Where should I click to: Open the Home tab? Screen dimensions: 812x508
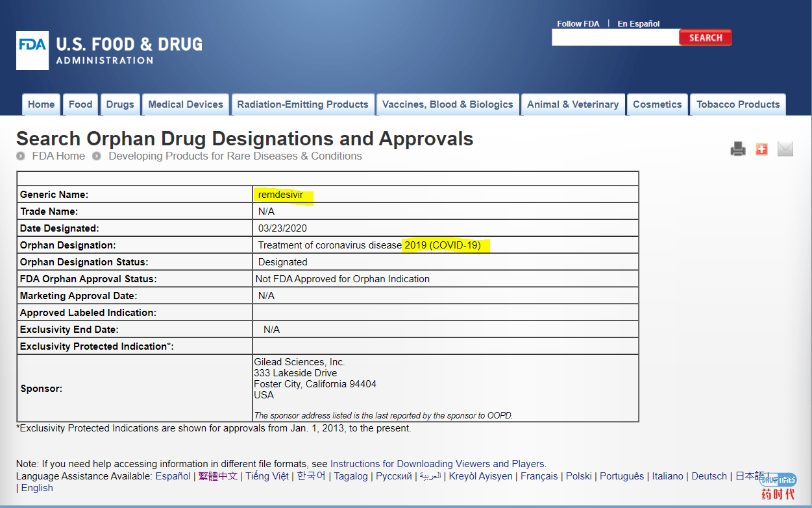[41, 104]
